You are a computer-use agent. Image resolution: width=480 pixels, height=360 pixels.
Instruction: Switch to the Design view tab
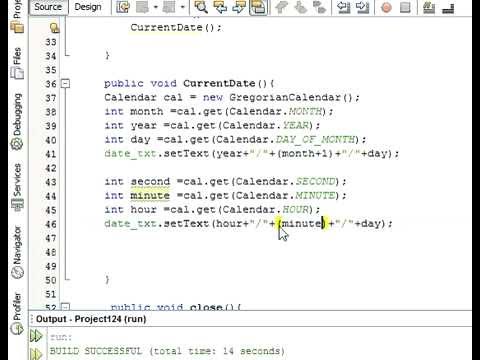coord(88,7)
